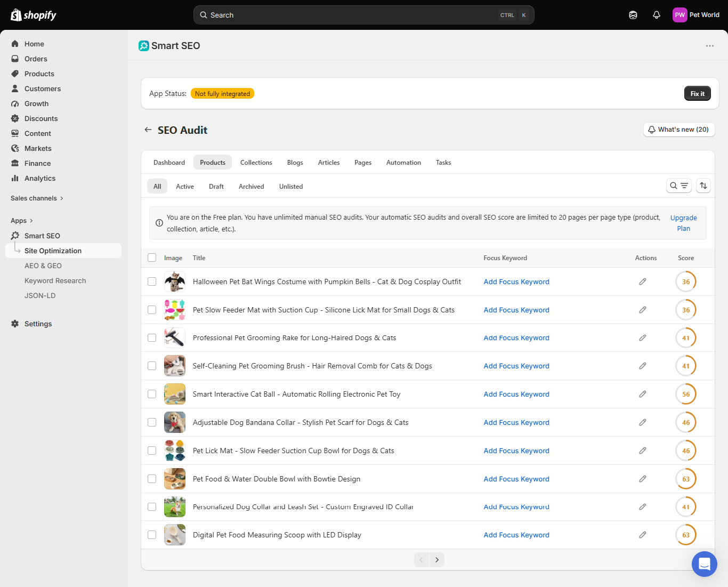Screen dimensions: 728x587
Task: Select the Pet Lick Mat checkbox
Action: [152, 451]
